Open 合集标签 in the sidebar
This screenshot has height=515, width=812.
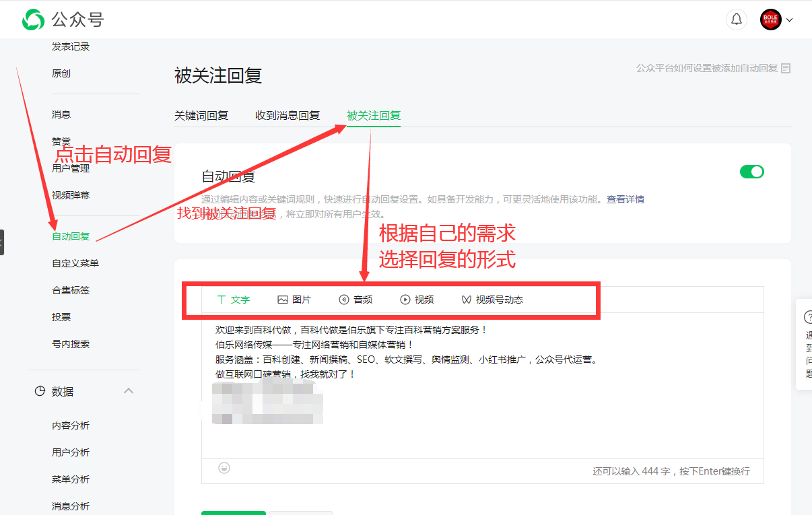coord(71,290)
